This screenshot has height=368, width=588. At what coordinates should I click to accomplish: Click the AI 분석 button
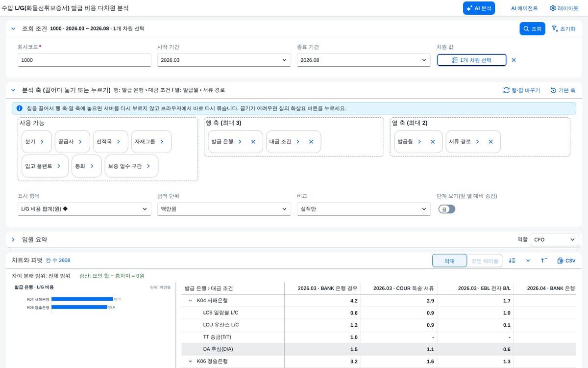(479, 8)
